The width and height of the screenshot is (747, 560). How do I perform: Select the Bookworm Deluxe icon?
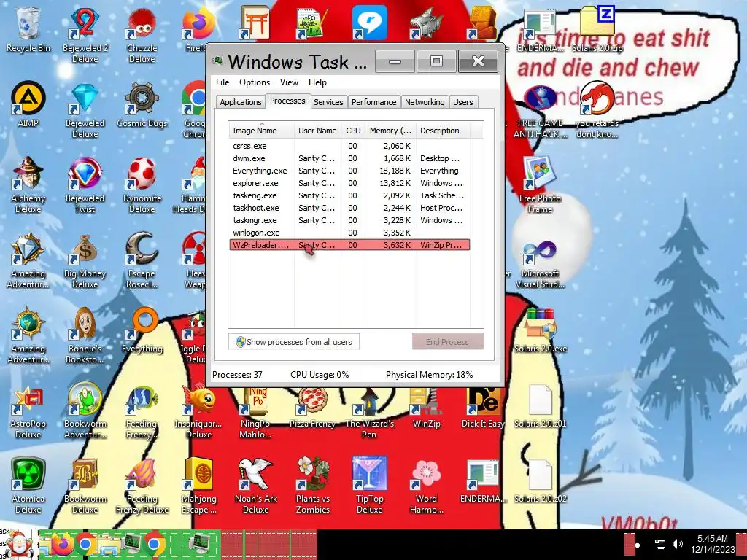pyautogui.click(x=85, y=486)
